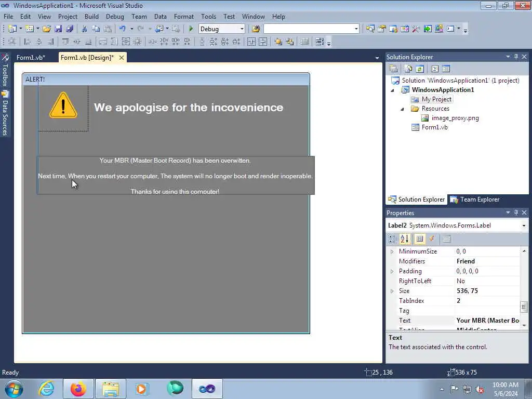Toggle Categorized view in Properties panel

(392, 239)
